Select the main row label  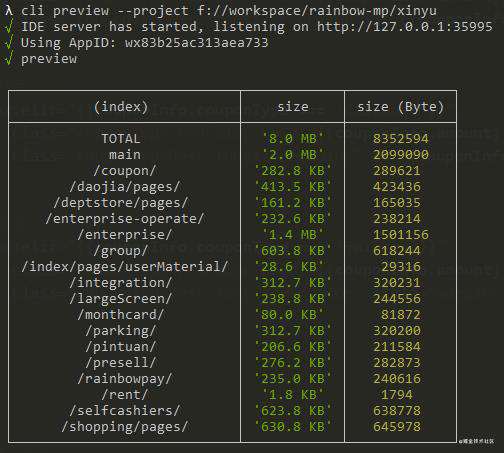(x=125, y=155)
